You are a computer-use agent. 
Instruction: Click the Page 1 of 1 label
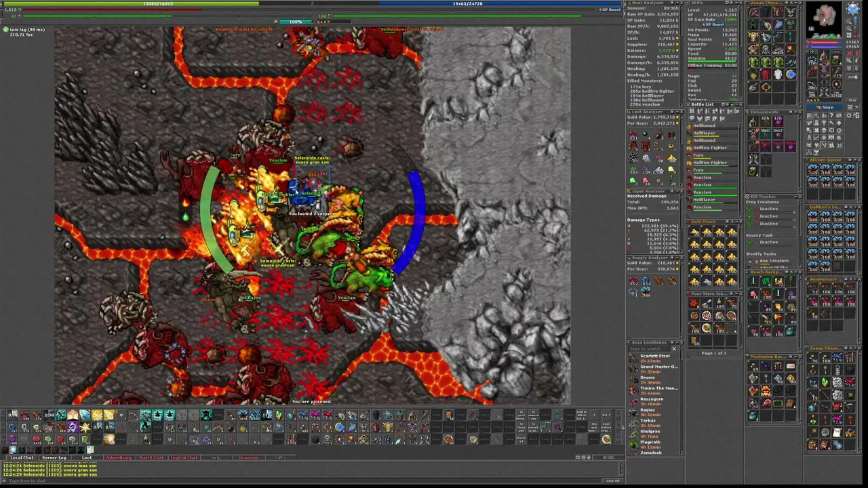[x=713, y=353]
